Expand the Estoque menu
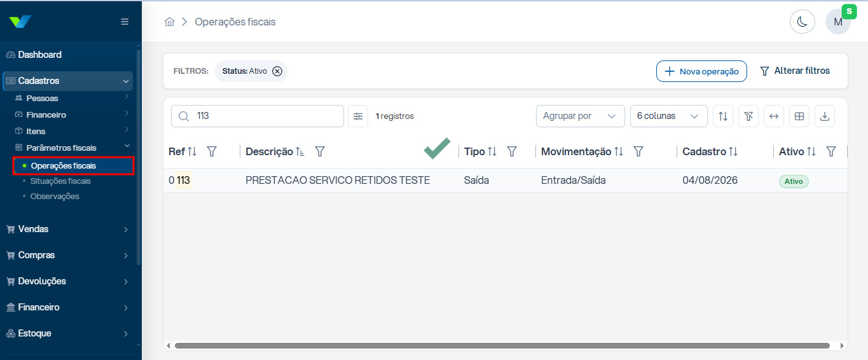The height and width of the screenshot is (360, 868). 67,333
